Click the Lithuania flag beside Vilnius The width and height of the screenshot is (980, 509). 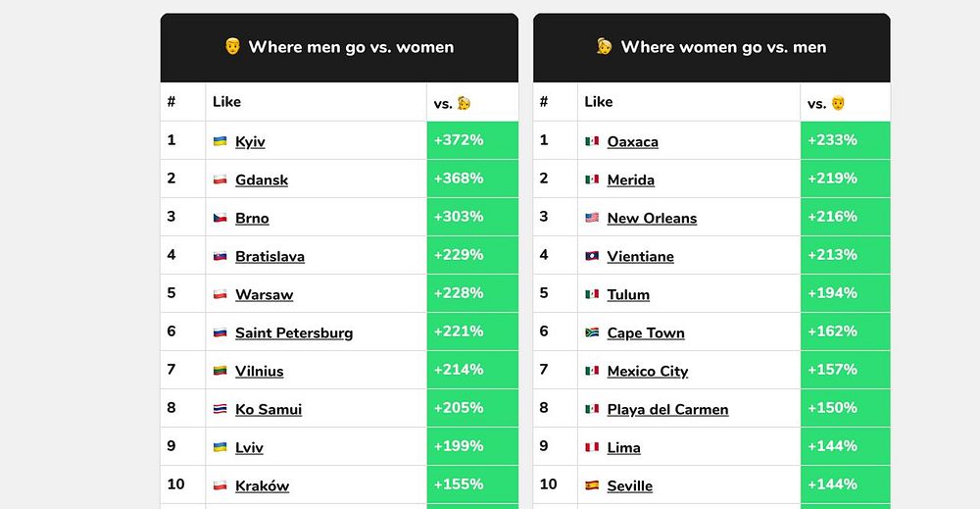(220, 371)
